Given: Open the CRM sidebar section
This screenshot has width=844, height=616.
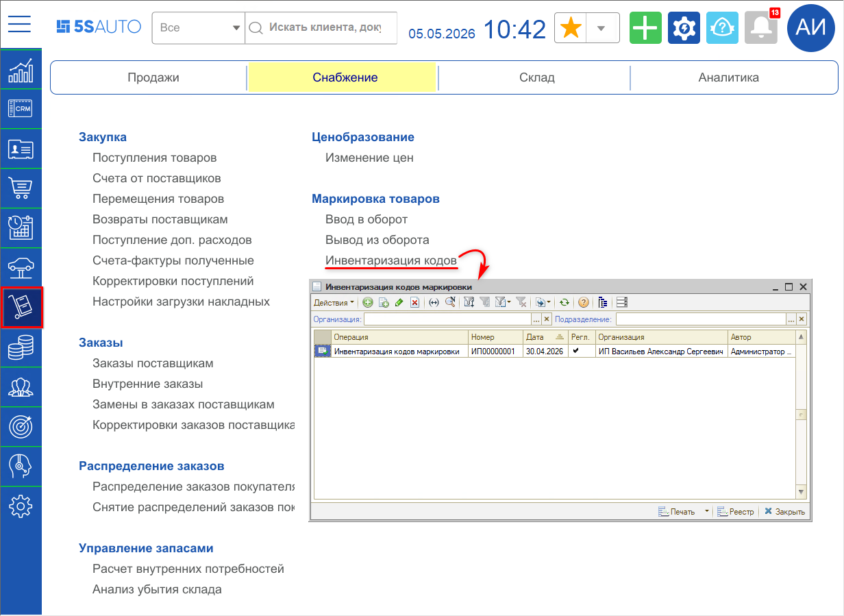Looking at the screenshot, I should pyautogui.click(x=21, y=109).
